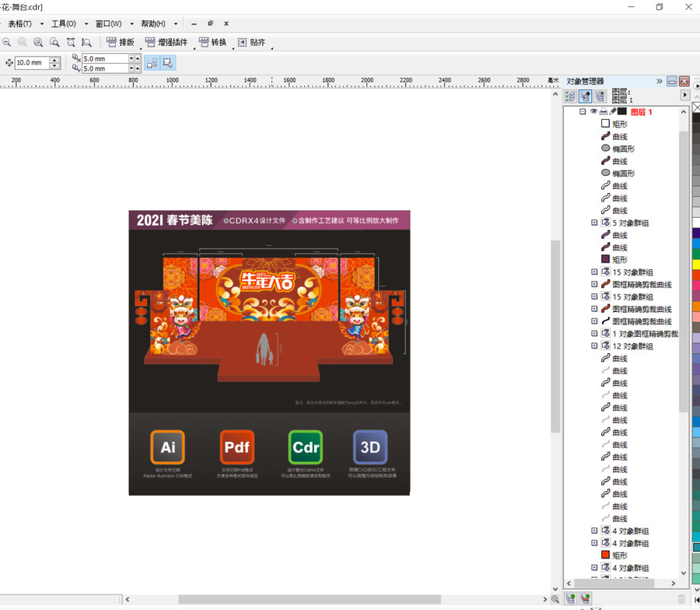Increase nudge offset with up stepper

(55, 60)
